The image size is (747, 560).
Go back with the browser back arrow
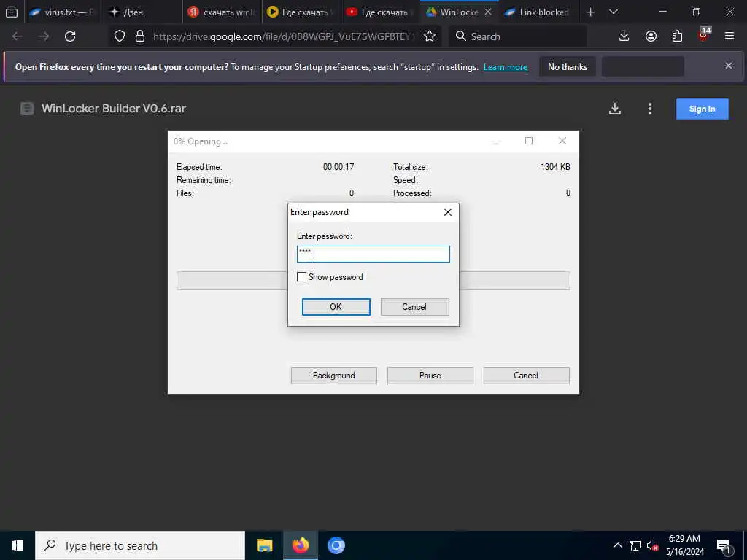(18, 36)
